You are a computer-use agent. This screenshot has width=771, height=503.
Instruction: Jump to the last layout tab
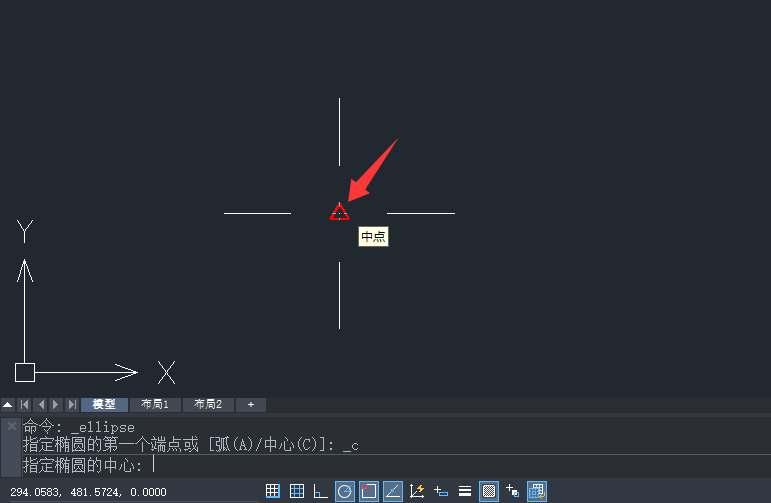[72, 405]
